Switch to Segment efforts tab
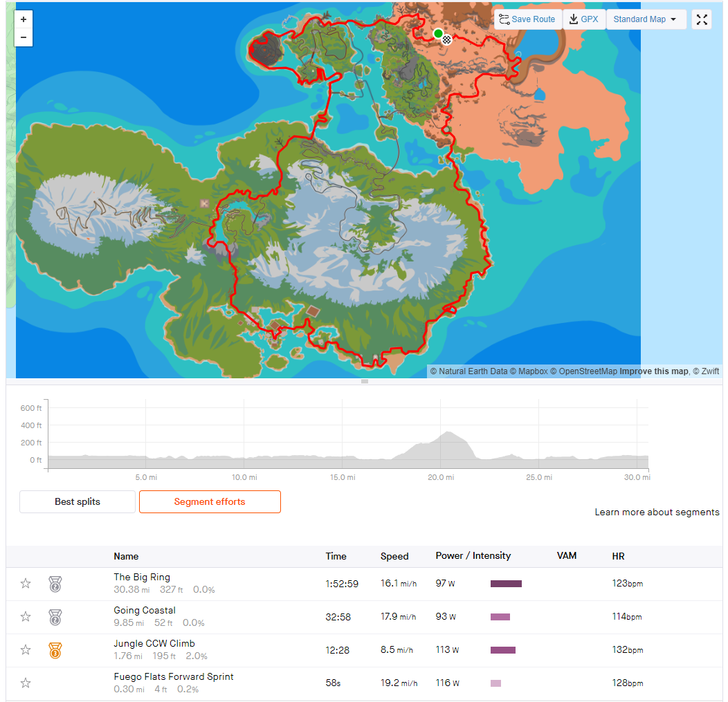The width and height of the screenshot is (728, 702). click(x=210, y=501)
